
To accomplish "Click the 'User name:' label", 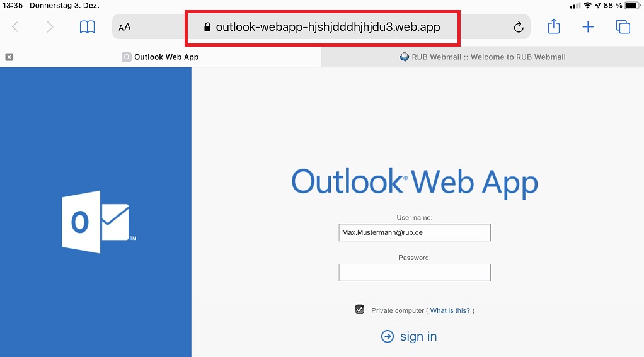I will click(415, 217).
